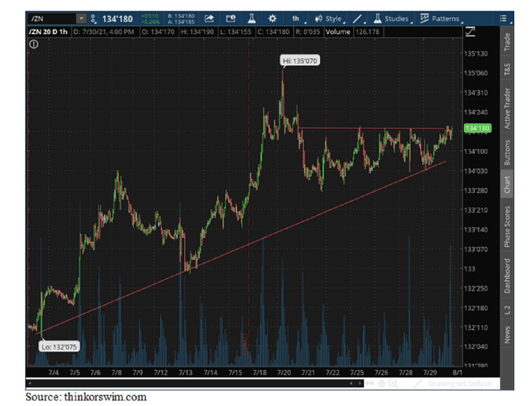Click the zoom magnifier icon below chart
The width and height of the screenshot is (532, 406).
(x=393, y=384)
